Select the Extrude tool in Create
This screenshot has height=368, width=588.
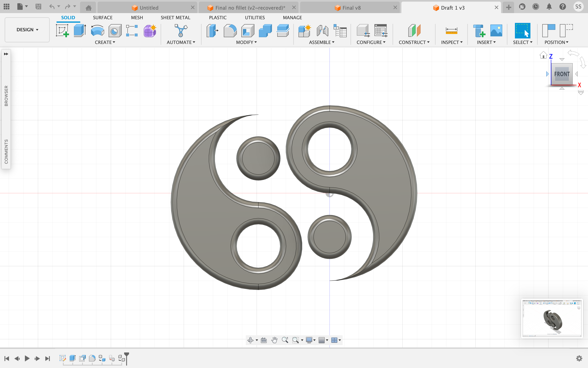click(x=80, y=30)
